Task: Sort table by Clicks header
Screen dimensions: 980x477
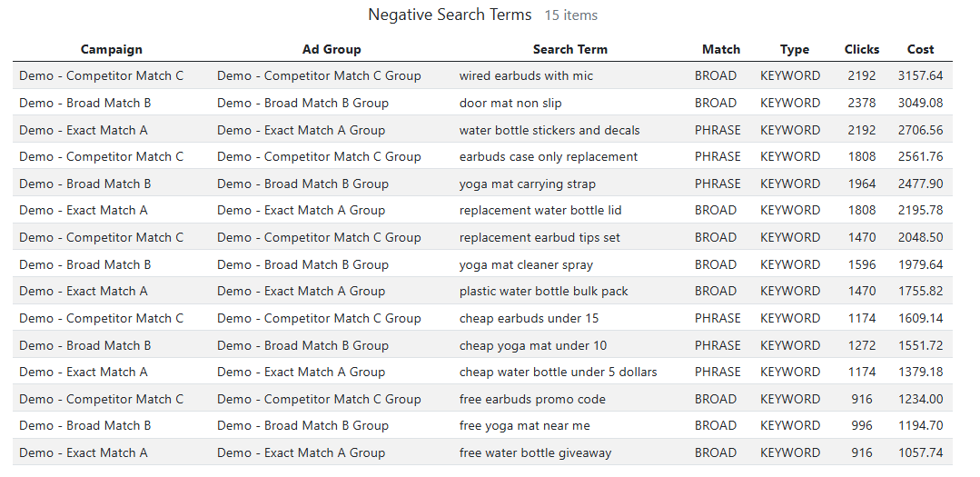Action: [x=861, y=49]
